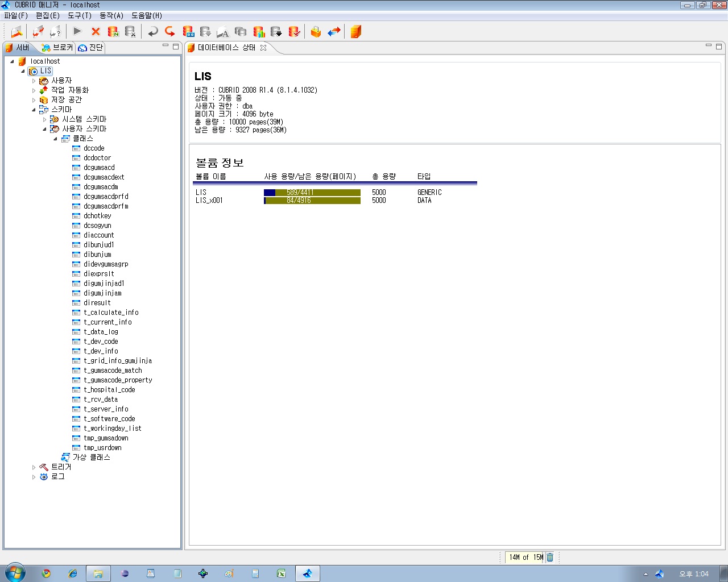Click the orange server icon ending the toolbar

356,32
